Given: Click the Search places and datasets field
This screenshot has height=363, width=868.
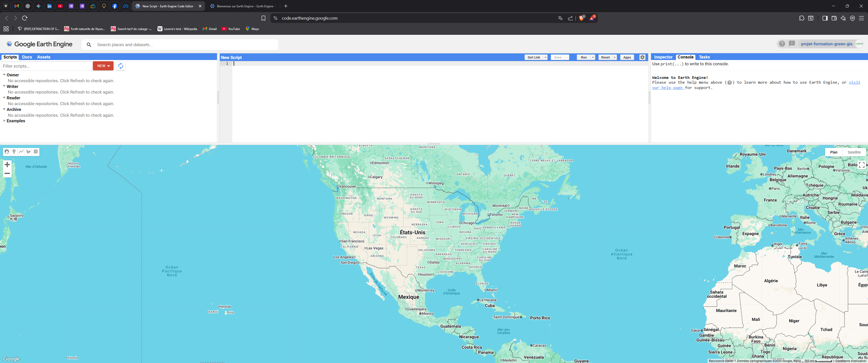Looking at the screenshot, I should coord(185,45).
